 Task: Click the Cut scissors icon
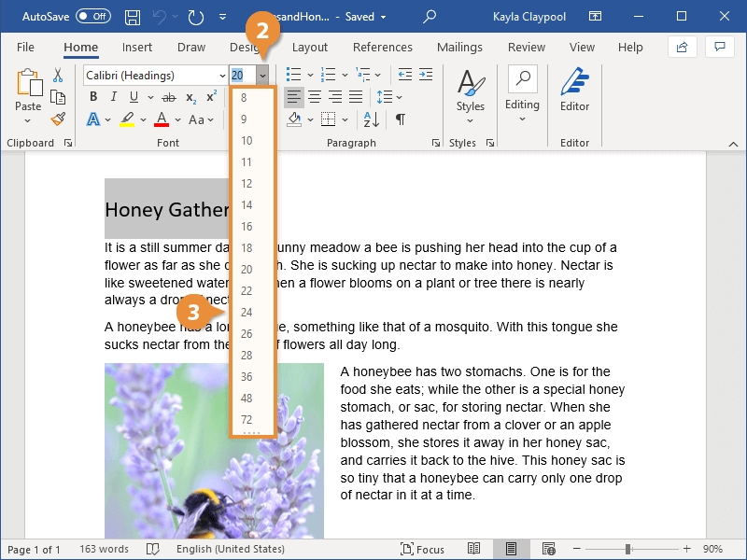click(x=58, y=76)
